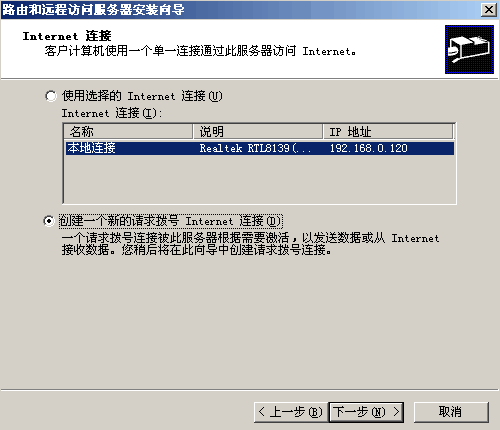Proceed with the 下一步(N) button
Screen dimensions: 500x430
point(366,412)
